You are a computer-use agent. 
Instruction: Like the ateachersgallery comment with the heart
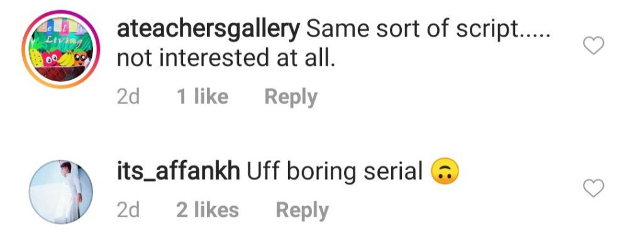click(x=594, y=45)
